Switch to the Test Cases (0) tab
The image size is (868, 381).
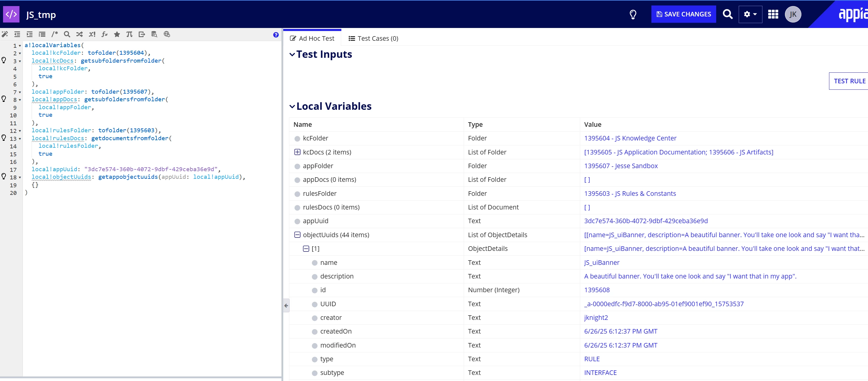pyautogui.click(x=373, y=38)
